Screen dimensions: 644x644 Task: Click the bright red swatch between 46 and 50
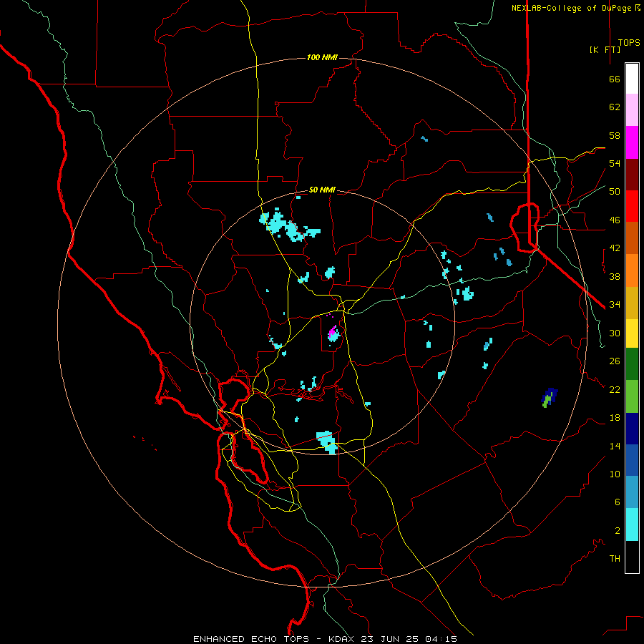(x=632, y=206)
